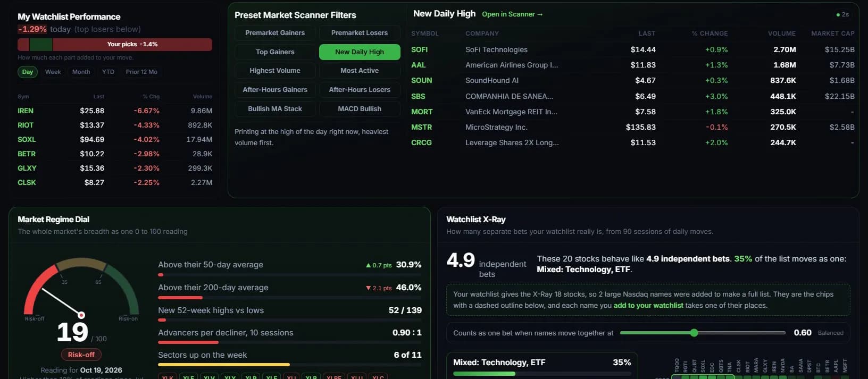Screen dimensions: 868x379
Task: Click the -1.29% today performance badge
Action: tap(32, 29)
